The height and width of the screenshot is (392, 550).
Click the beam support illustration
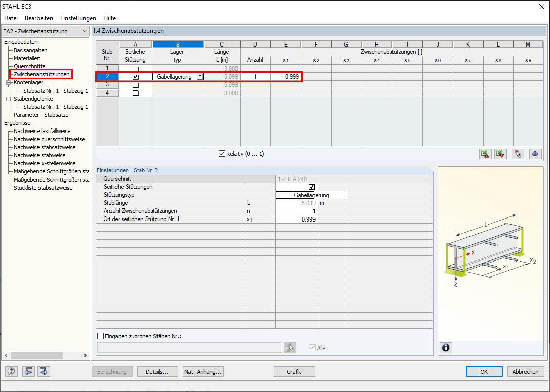point(491,253)
